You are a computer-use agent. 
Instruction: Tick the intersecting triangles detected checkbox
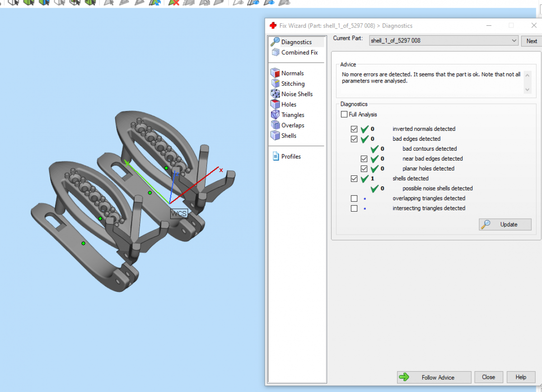point(354,208)
